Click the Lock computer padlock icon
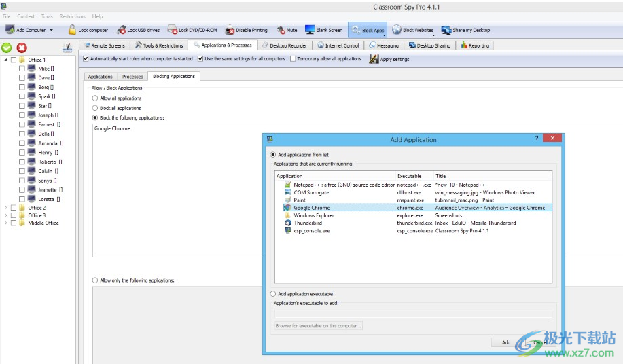This screenshot has height=364, width=623. coord(72,30)
